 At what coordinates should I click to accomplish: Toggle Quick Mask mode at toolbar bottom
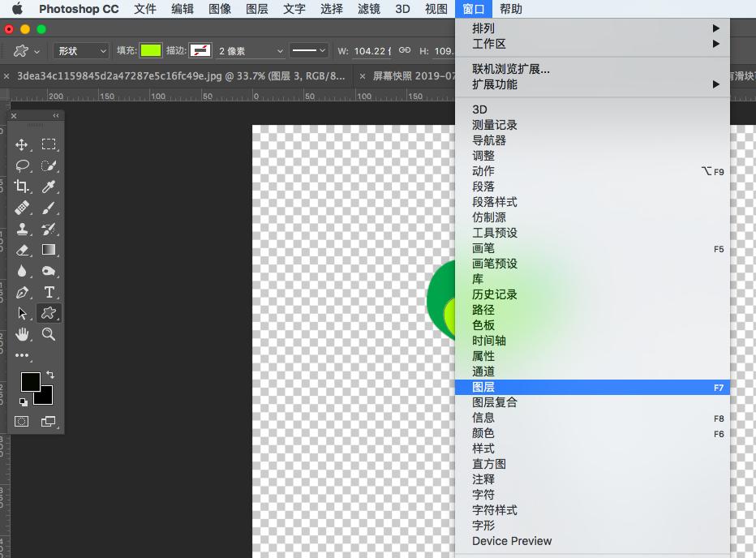[x=20, y=421]
